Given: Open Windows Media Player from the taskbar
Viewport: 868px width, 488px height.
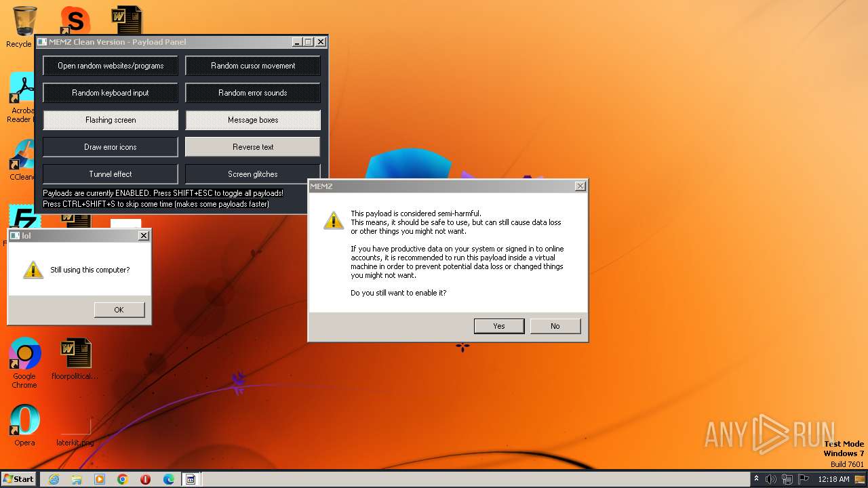Looking at the screenshot, I should pos(100,479).
